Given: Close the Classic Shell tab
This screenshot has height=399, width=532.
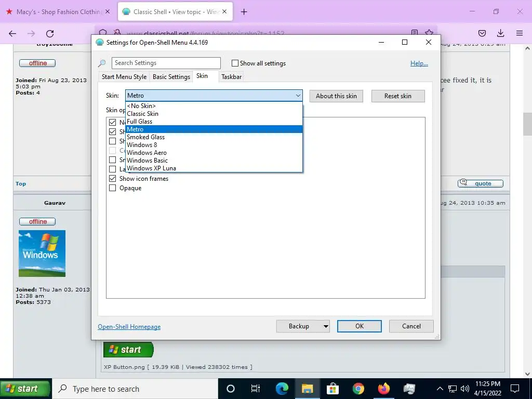Looking at the screenshot, I should 224,11.
